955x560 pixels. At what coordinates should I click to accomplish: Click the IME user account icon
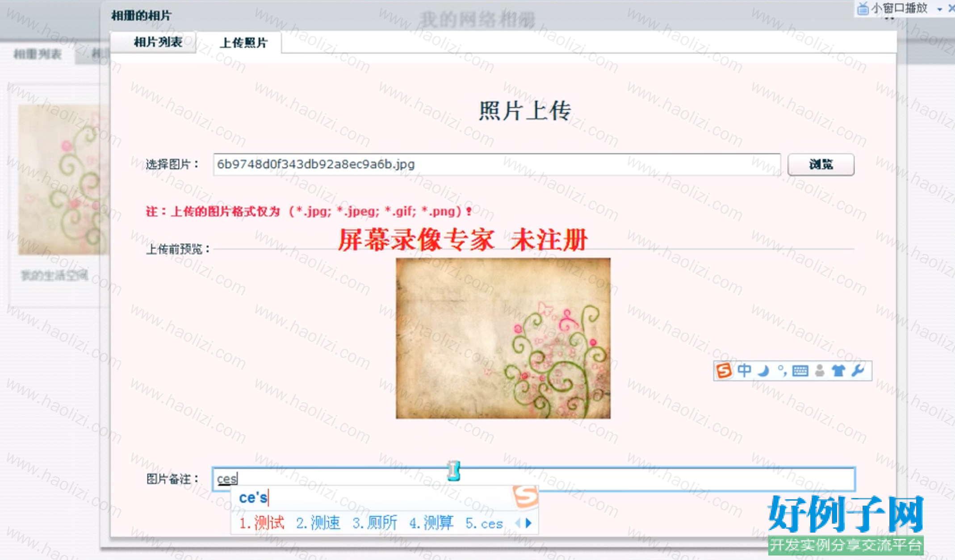point(820,371)
